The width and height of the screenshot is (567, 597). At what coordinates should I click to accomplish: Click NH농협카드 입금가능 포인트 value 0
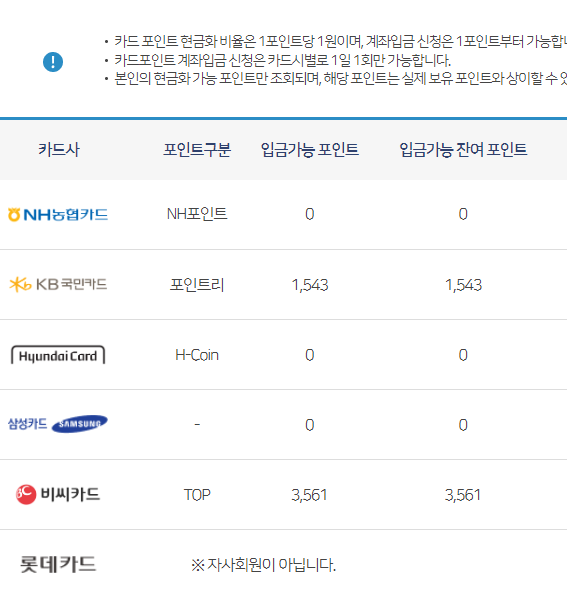(x=310, y=214)
